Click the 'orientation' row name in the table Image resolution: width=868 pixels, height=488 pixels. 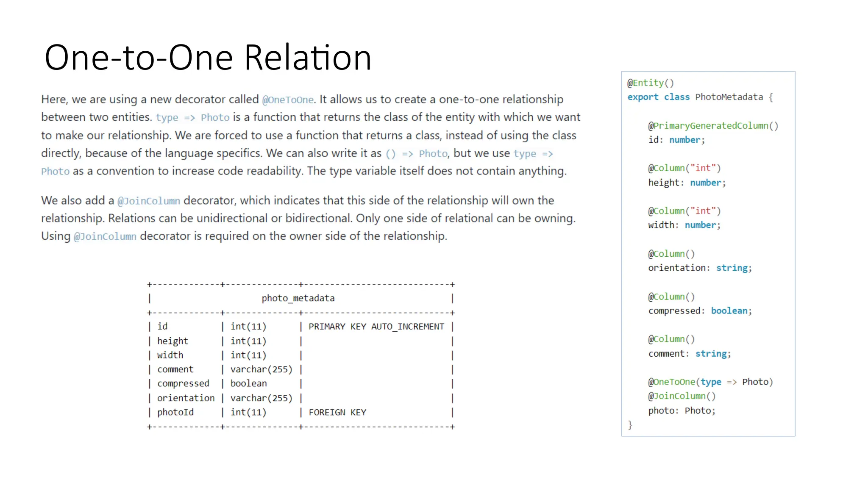(x=186, y=398)
